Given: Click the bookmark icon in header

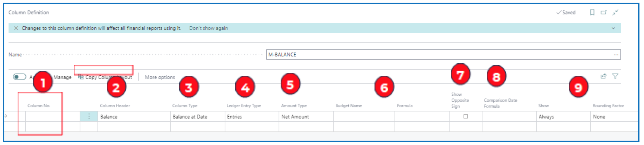Looking at the screenshot, I should [x=592, y=13].
